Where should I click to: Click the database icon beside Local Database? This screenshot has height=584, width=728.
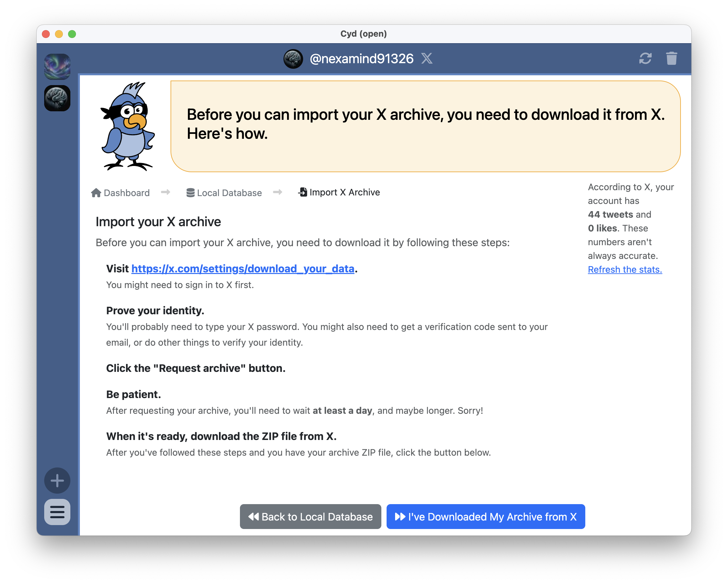(191, 192)
